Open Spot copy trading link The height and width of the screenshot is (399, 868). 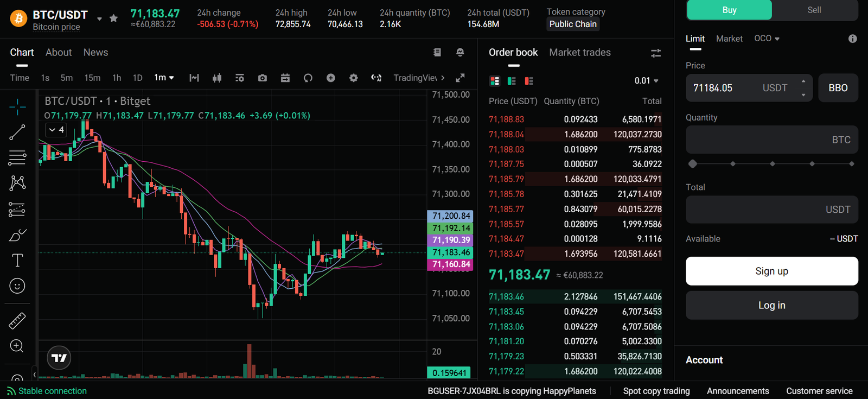pyautogui.click(x=656, y=391)
